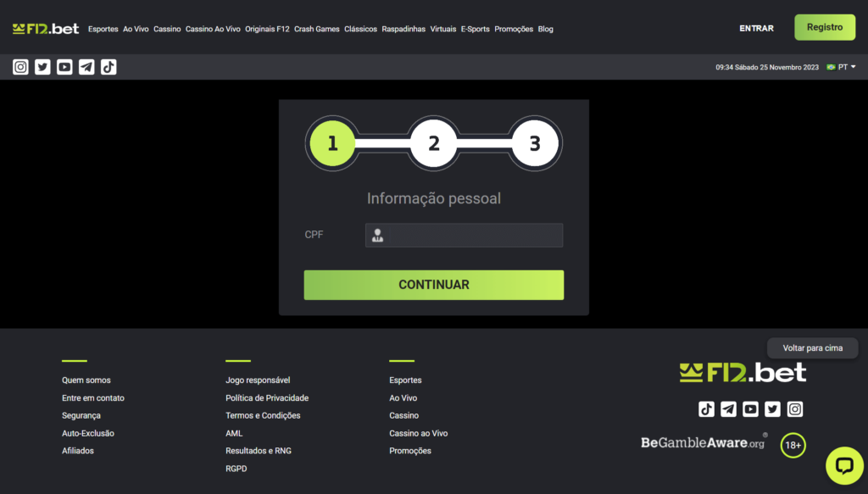The width and height of the screenshot is (868, 494).
Task: Open Telegram icon in top social bar
Action: click(x=86, y=67)
